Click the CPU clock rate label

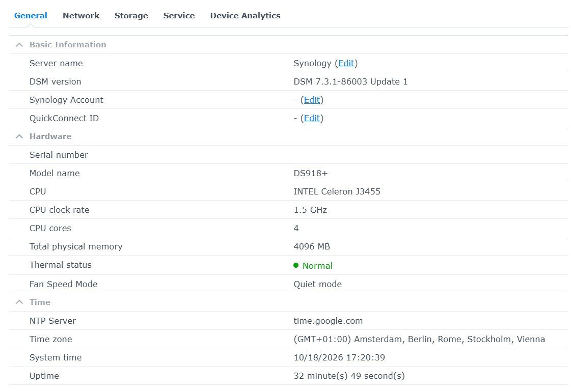[x=60, y=210]
